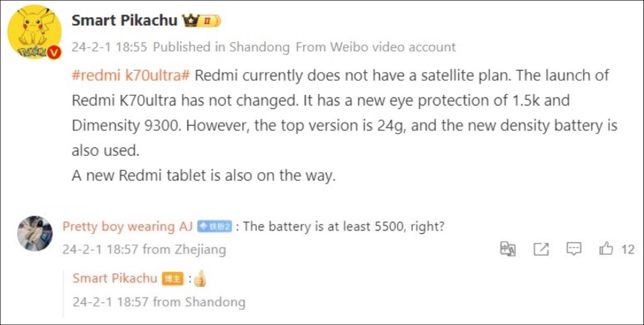Image resolution: width=644 pixels, height=325 pixels.
Task: Share the comment via the share icon
Action: tap(540, 248)
